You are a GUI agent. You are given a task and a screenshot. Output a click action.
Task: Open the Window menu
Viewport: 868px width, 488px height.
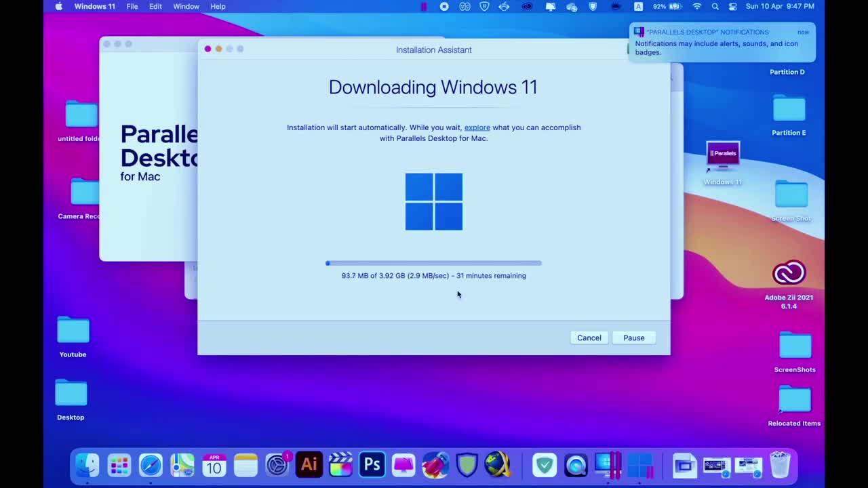pyautogui.click(x=186, y=6)
